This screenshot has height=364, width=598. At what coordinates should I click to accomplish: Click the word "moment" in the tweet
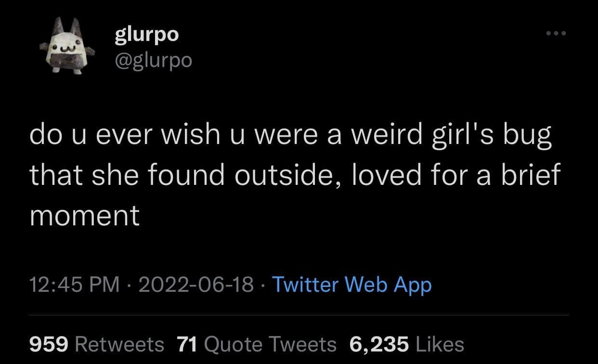pyautogui.click(x=85, y=215)
